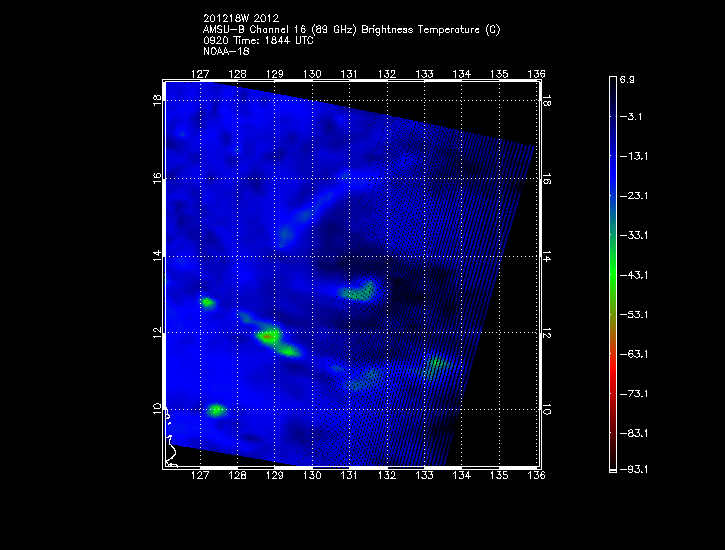The image size is (725, 550).
Task: Select longitude 132 on the bottom axis
Action: [x=387, y=475]
